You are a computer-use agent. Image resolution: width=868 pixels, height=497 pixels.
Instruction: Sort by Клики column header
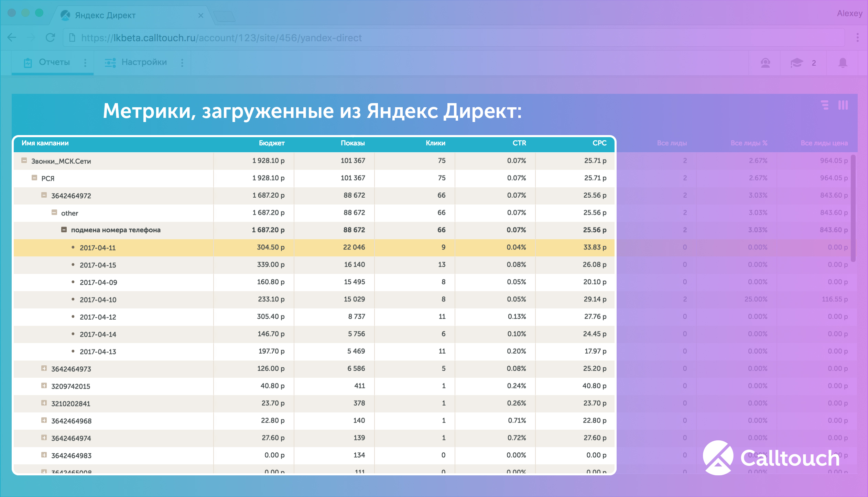coord(435,143)
